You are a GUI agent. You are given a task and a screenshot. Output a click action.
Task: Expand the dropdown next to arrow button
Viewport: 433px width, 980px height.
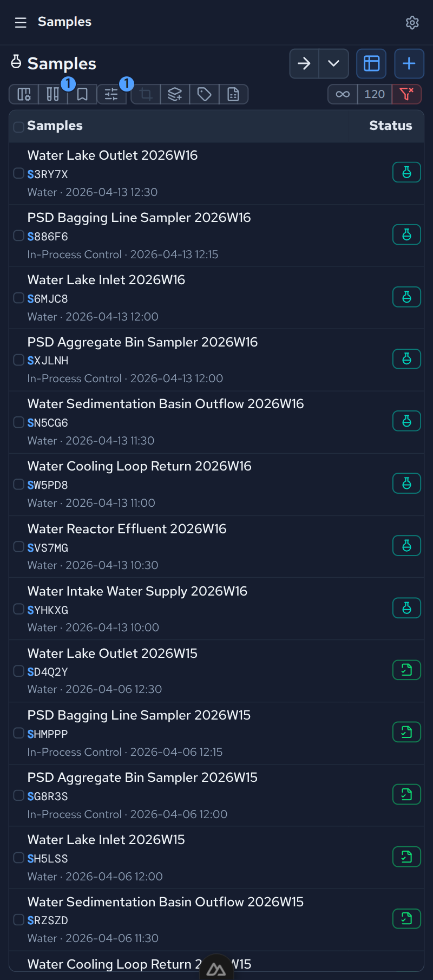point(334,63)
